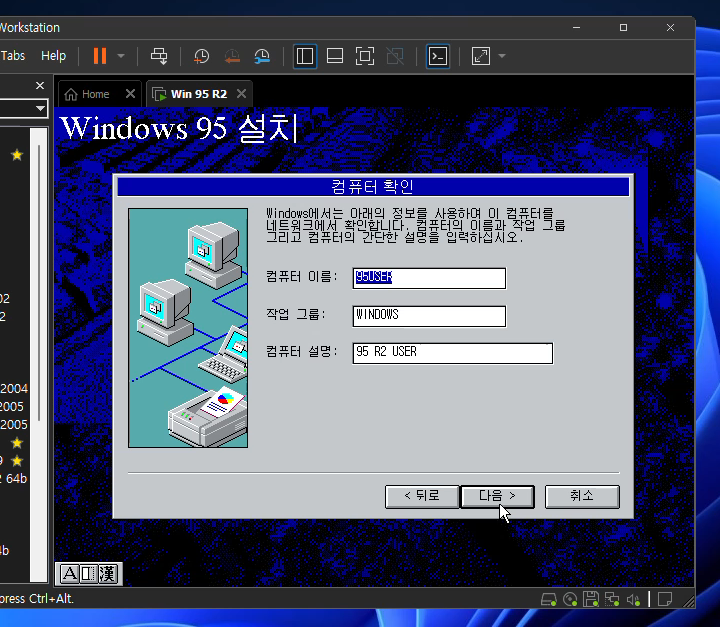Click the '취소' cancel button
Image resolution: width=720 pixels, height=627 pixels.
582,496
